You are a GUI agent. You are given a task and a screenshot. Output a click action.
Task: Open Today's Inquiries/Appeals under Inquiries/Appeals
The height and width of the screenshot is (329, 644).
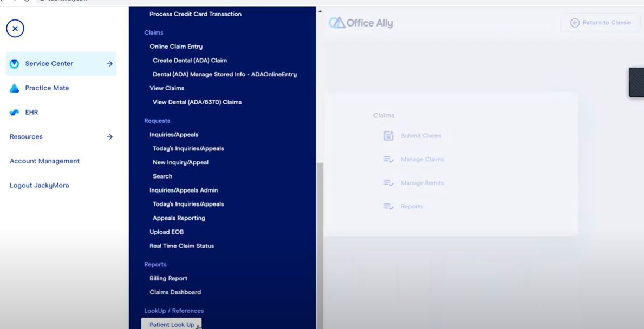pyautogui.click(x=188, y=148)
